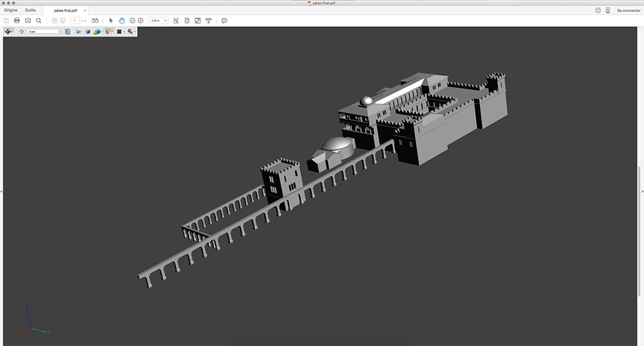Click the 3D default view home icon

21,31
